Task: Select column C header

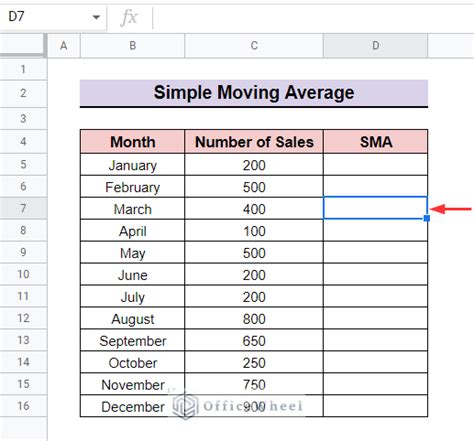Action: (254, 46)
